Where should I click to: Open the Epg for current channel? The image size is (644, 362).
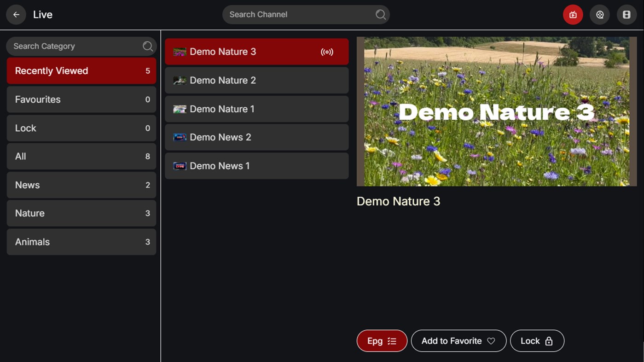pos(381,341)
